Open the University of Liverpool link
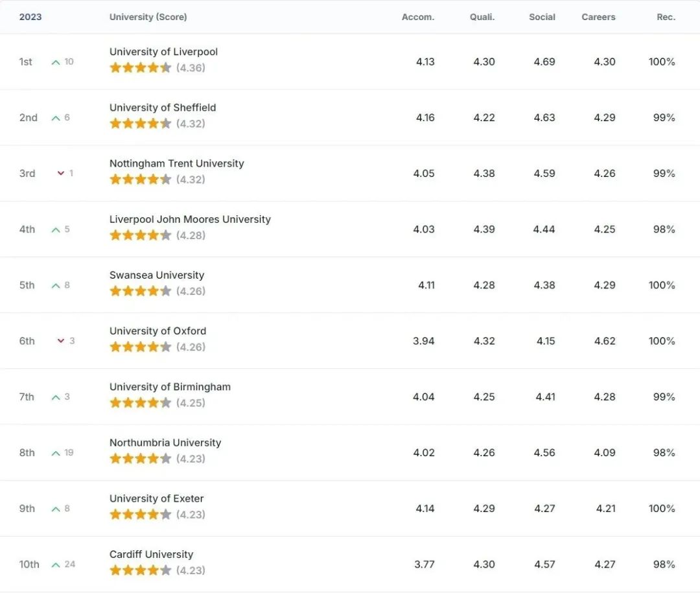The height and width of the screenshot is (593, 700). 163,52
